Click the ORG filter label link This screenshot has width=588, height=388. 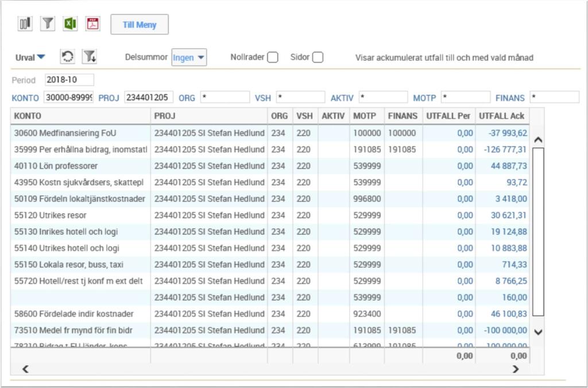[x=187, y=98]
